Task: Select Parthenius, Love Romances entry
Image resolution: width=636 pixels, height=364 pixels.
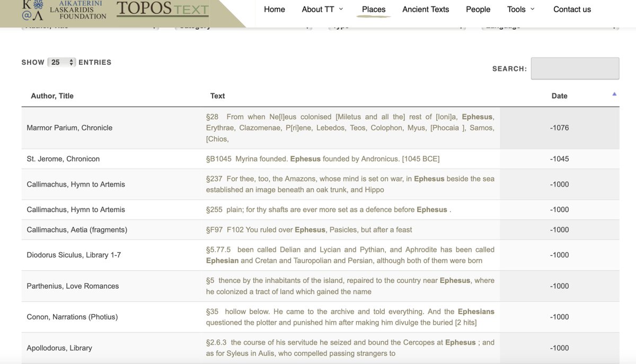Action: tap(73, 286)
